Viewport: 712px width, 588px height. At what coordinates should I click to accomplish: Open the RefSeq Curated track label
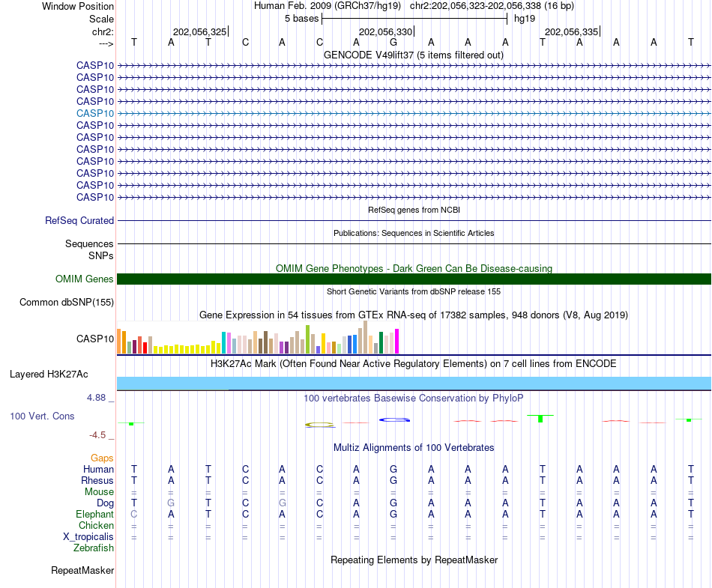point(79,220)
